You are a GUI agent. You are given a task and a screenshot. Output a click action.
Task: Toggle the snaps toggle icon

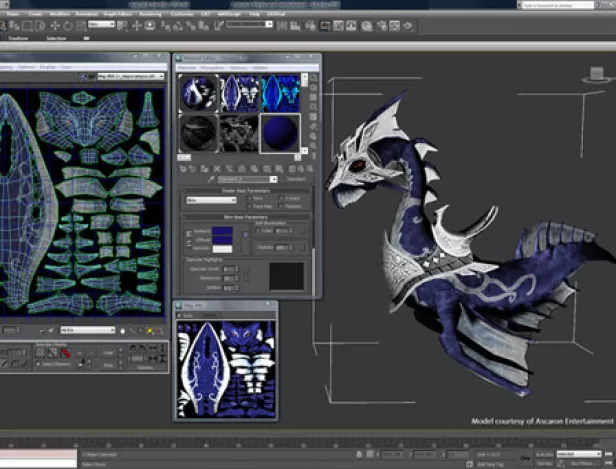[165, 26]
